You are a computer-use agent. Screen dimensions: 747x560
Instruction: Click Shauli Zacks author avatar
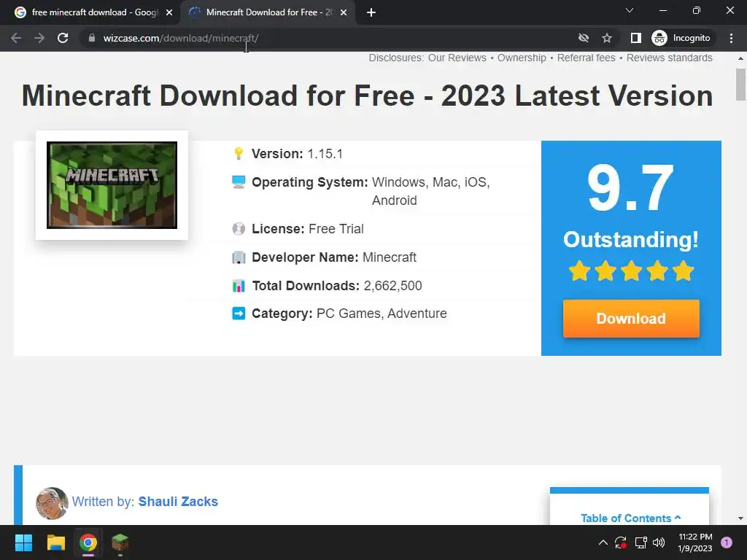click(52, 503)
